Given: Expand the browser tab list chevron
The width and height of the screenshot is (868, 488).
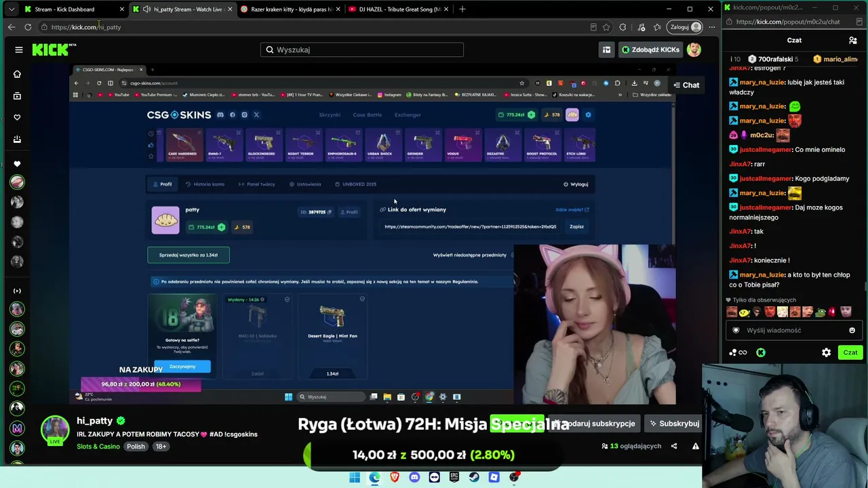Looking at the screenshot, I should (x=12, y=9).
